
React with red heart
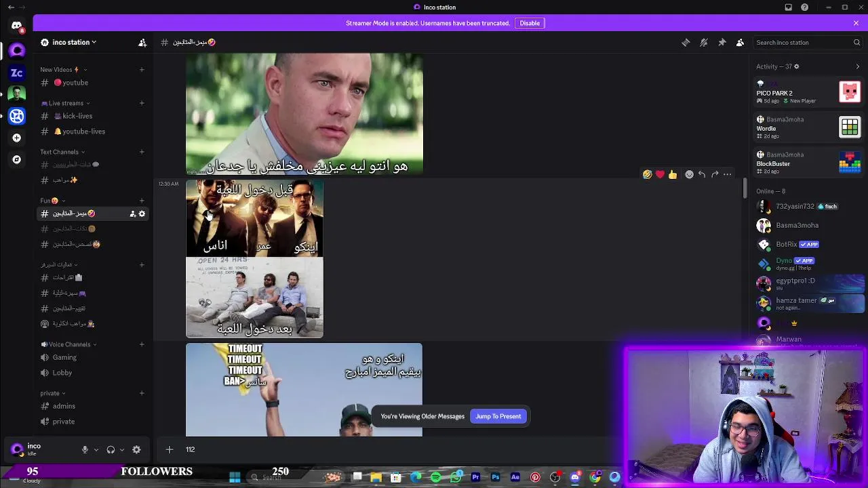click(x=660, y=175)
